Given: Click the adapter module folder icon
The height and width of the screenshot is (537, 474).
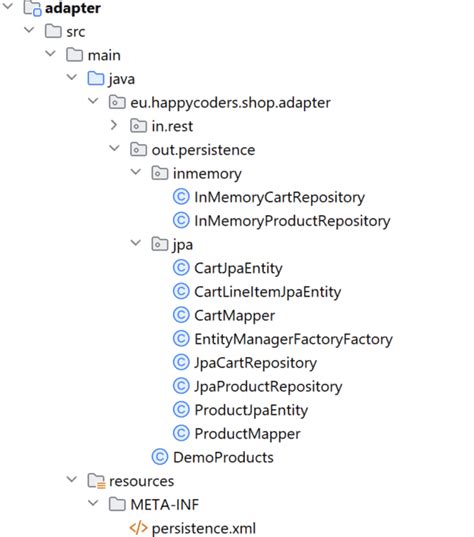Looking at the screenshot, I should pos(33,8).
